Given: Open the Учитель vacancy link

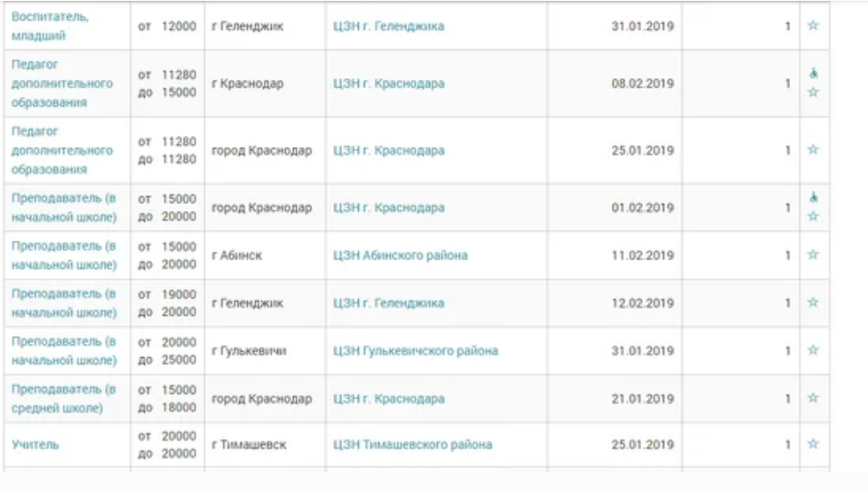Looking at the screenshot, I should point(35,445).
